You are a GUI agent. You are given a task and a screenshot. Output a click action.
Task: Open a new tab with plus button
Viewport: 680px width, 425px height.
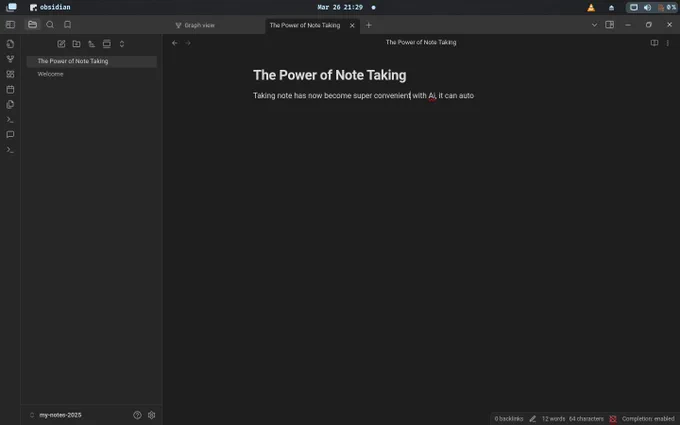(369, 25)
